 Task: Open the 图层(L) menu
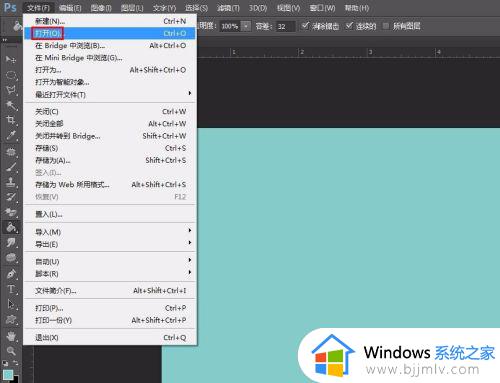click(132, 8)
